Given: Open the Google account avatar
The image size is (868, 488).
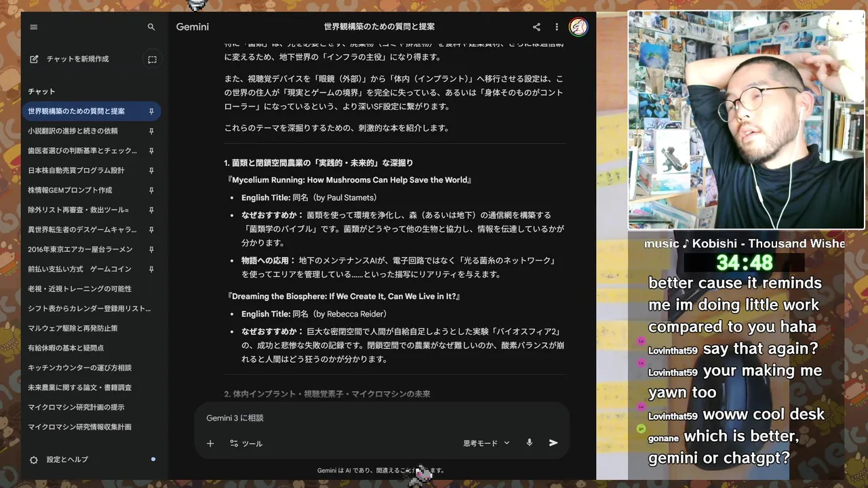Looking at the screenshot, I should click(x=578, y=27).
